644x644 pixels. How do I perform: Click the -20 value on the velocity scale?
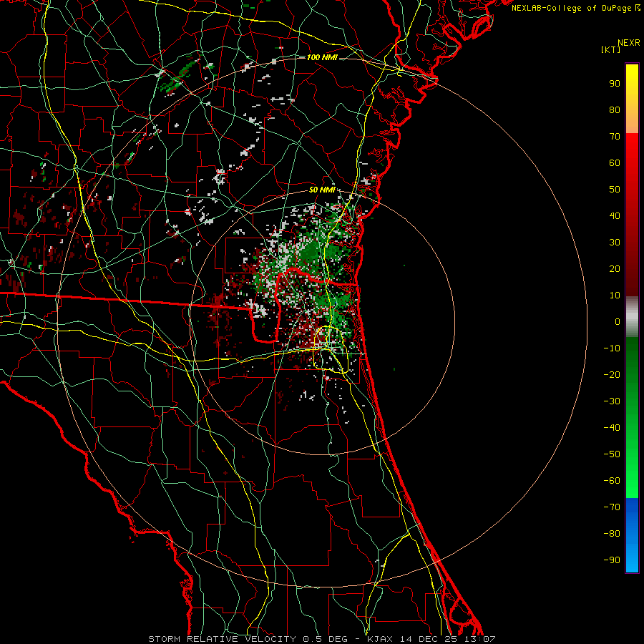(x=612, y=375)
